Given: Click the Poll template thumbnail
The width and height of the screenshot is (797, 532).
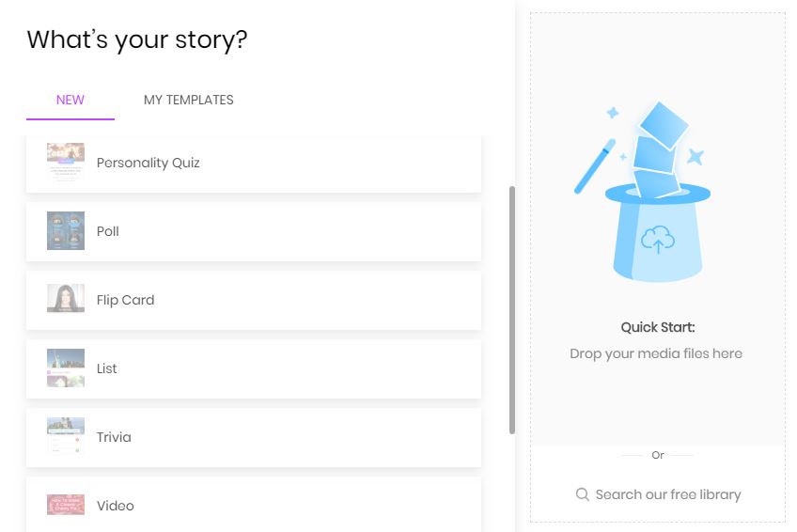Looking at the screenshot, I should (66, 230).
